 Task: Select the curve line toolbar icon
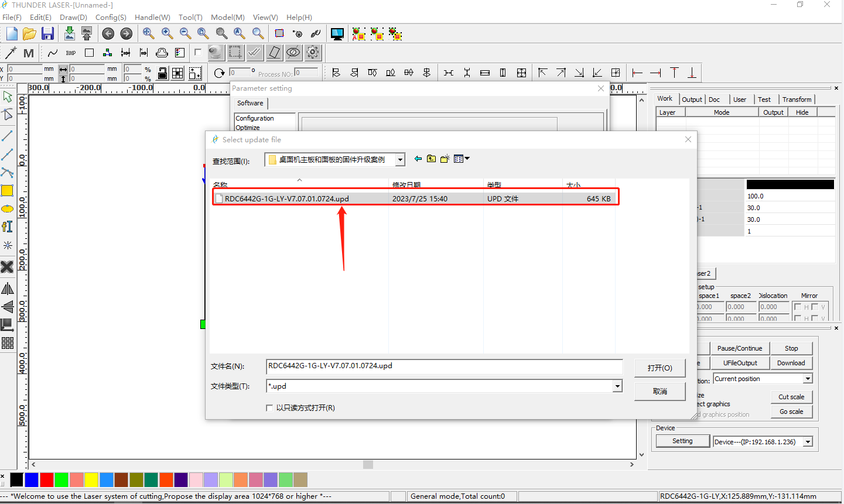(53, 53)
